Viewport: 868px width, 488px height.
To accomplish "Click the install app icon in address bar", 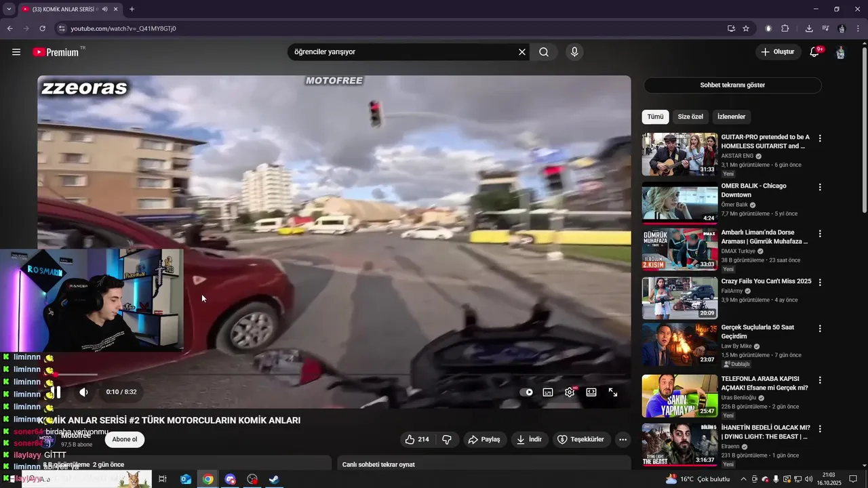I will 731,28.
